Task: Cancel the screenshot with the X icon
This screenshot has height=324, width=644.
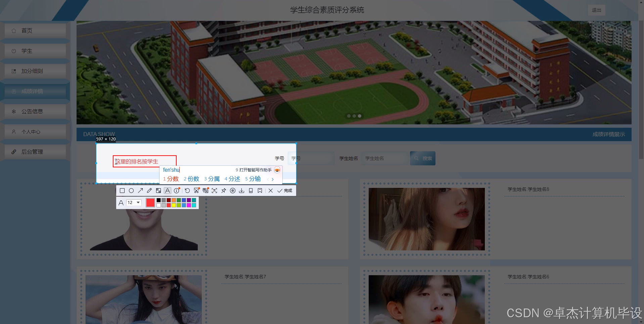Action: [x=271, y=191]
